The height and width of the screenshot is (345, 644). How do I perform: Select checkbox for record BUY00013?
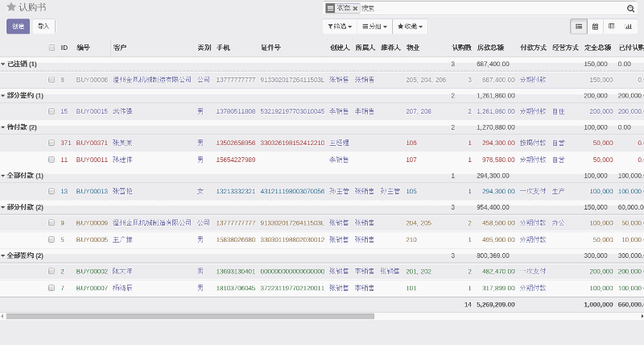pyautogui.click(x=52, y=191)
